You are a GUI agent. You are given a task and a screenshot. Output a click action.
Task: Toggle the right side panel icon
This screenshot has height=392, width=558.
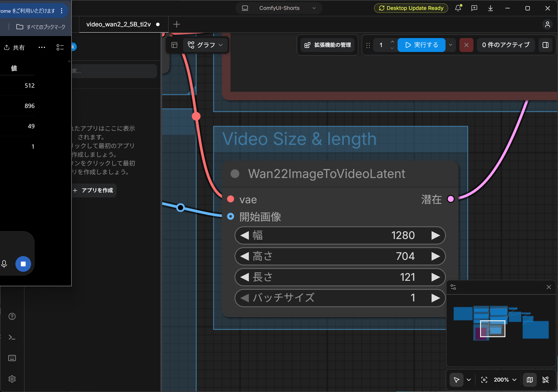click(x=546, y=45)
